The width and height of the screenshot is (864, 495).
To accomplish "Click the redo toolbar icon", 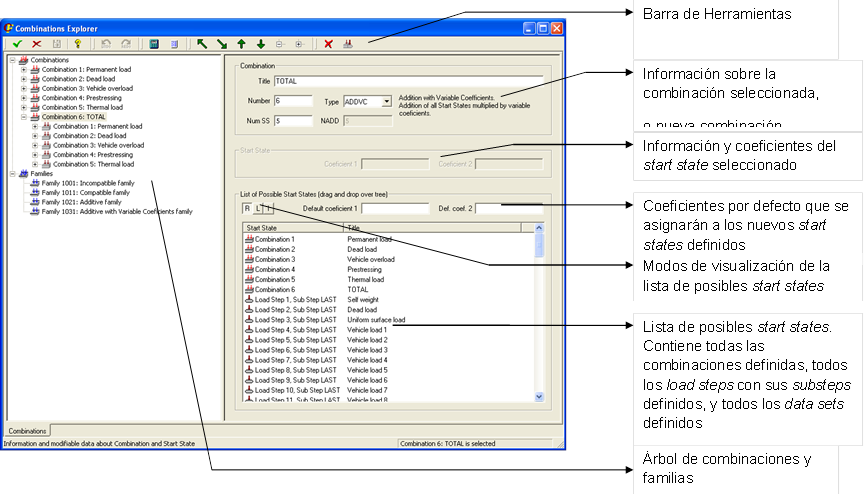I will (x=126, y=44).
